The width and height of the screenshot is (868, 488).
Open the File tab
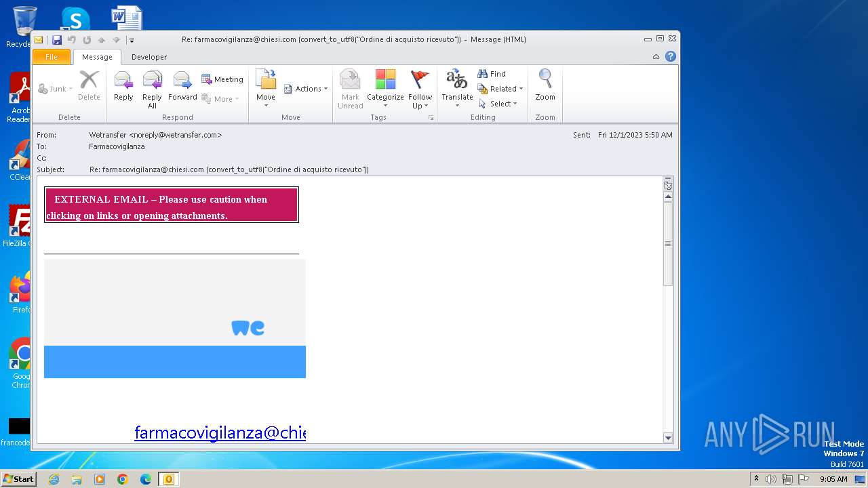pyautogui.click(x=52, y=57)
